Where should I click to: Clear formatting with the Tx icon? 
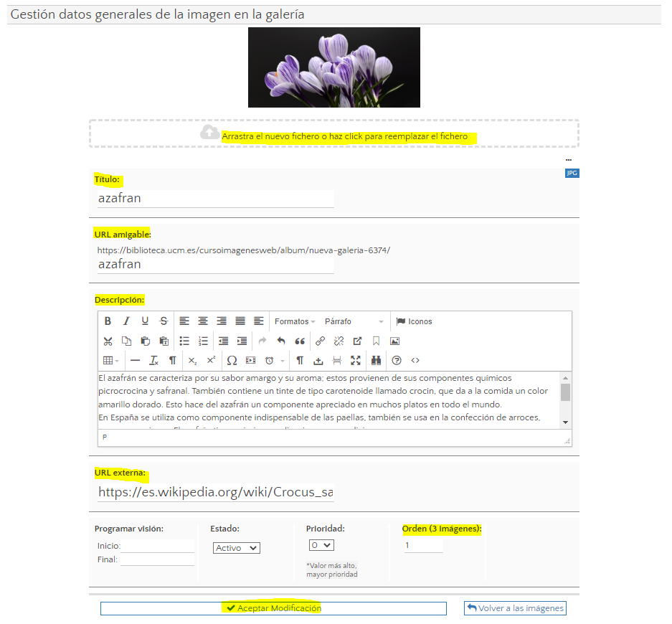pos(154,361)
